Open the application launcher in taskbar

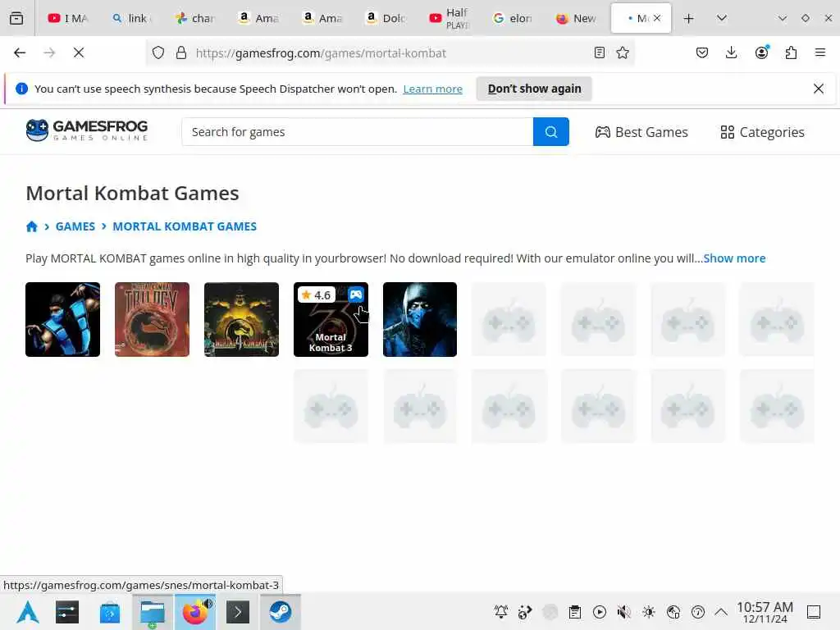point(27,612)
